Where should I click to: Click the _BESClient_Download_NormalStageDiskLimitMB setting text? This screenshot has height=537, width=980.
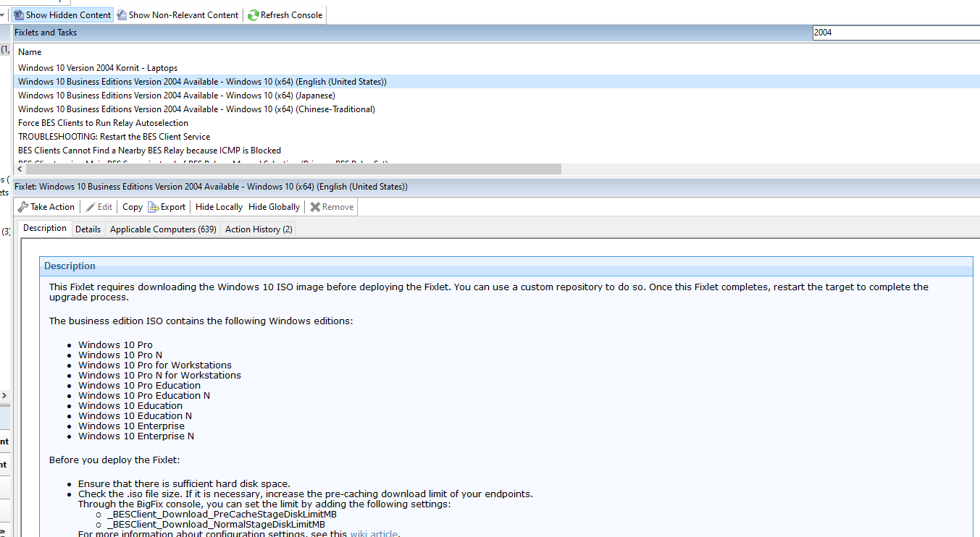click(x=216, y=525)
